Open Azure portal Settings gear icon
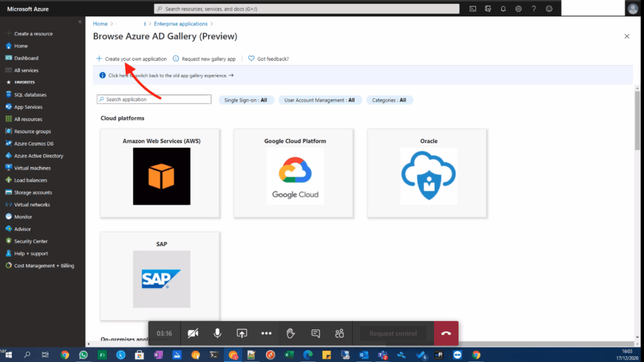644x362 pixels. tap(519, 9)
